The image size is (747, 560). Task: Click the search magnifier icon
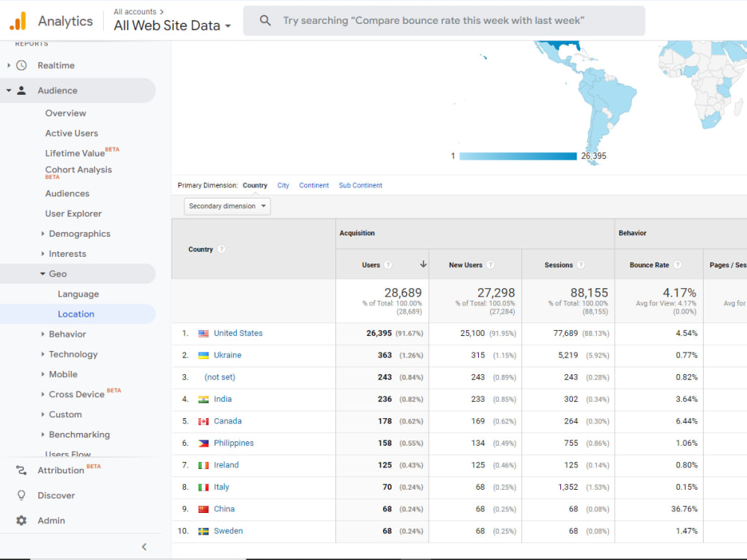point(265,20)
